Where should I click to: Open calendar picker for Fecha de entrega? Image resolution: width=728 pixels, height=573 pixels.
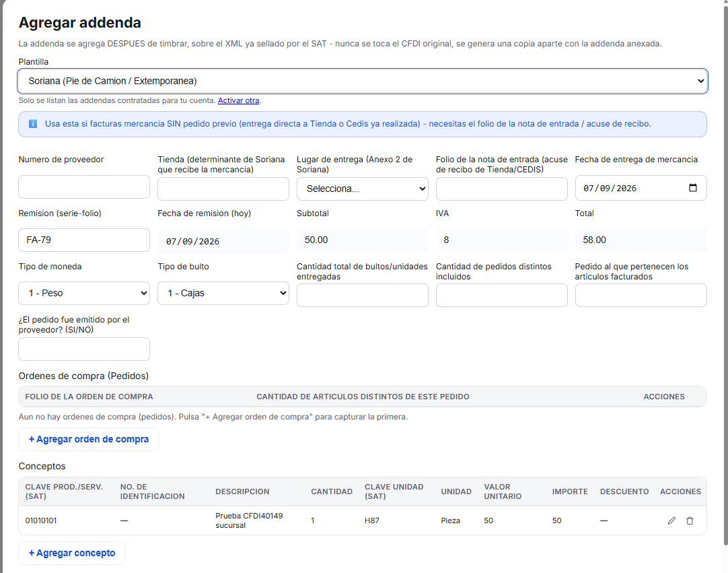[693, 188]
